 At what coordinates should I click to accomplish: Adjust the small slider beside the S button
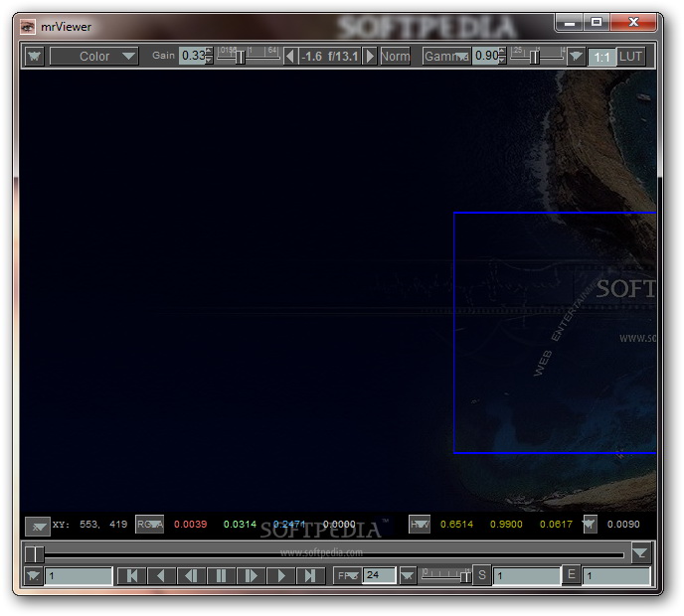coord(465,576)
